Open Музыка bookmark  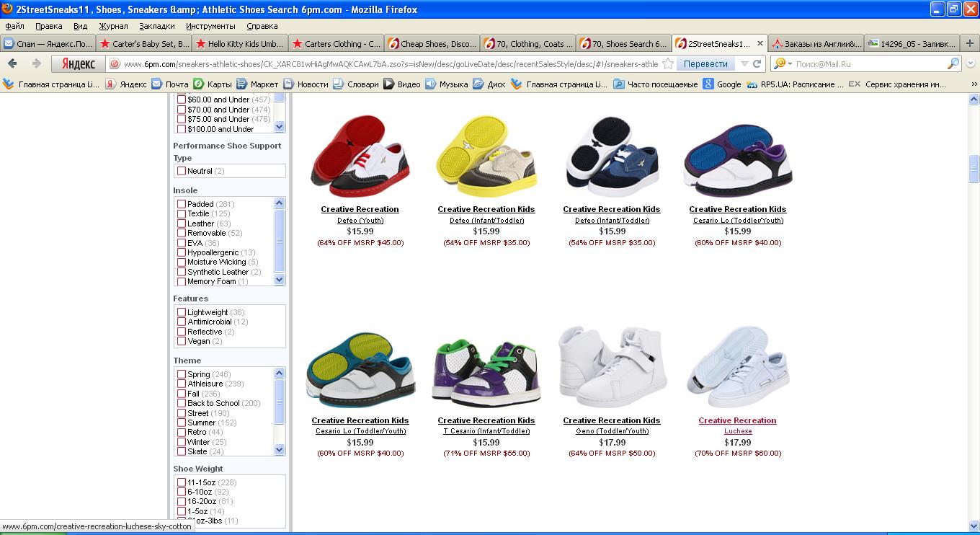(x=447, y=84)
